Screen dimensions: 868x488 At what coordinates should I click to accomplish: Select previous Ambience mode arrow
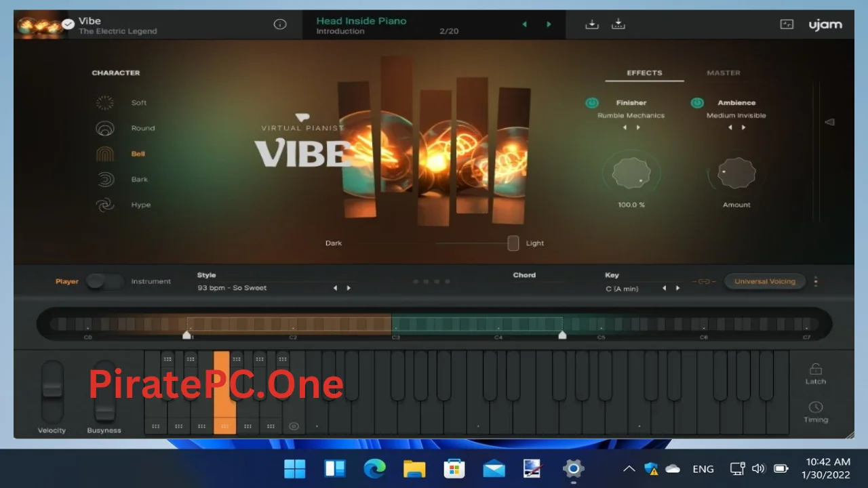pyautogui.click(x=730, y=127)
